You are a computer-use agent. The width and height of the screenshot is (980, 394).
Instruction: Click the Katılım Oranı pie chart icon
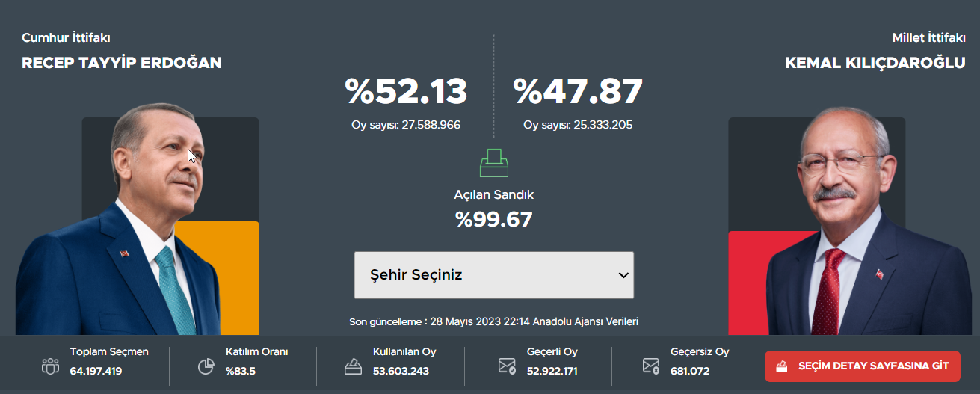coord(206,366)
